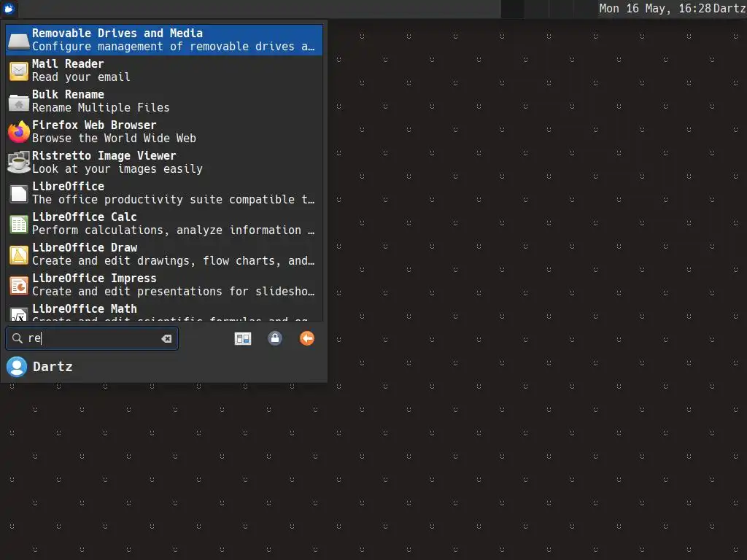Click the 'Read your email' description

pyautogui.click(x=81, y=77)
